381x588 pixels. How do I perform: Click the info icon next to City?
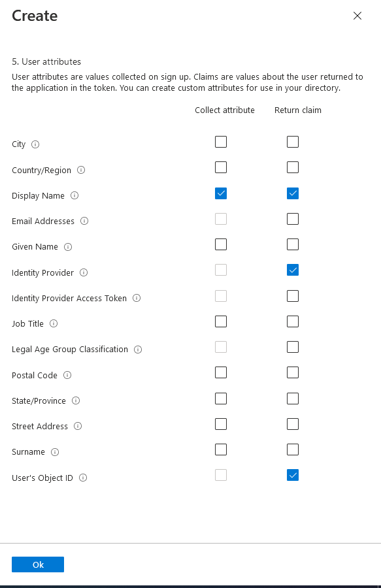[x=35, y=144]
